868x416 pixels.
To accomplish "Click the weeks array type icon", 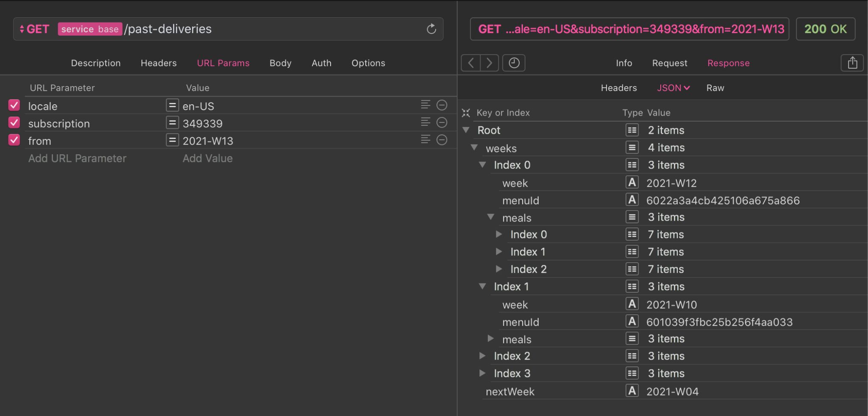I will tap(632, 147).
